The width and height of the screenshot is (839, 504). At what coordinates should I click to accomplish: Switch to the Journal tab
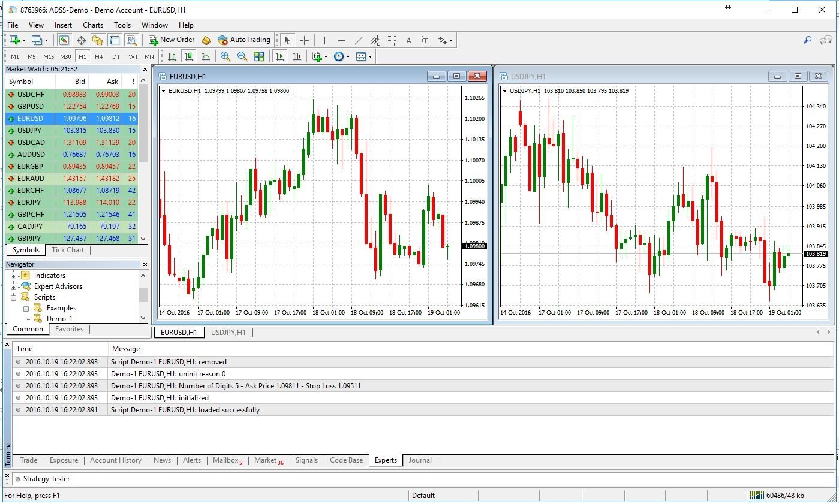[x=420, y=460]
